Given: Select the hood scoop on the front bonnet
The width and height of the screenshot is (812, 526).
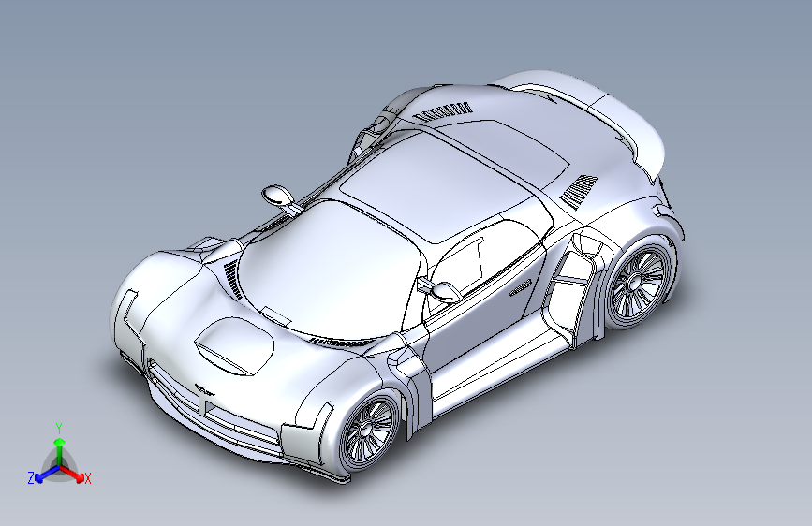Looking at the screenshot, I should pyautogui.click(x=236, y=346).
